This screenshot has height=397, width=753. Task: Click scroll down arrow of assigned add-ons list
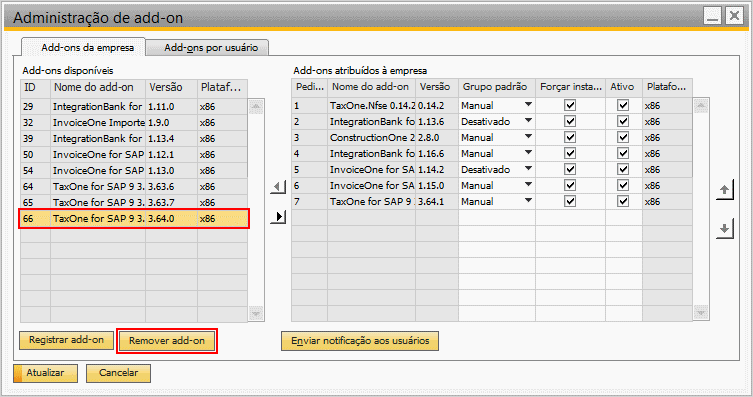click(x=701, y=313)
